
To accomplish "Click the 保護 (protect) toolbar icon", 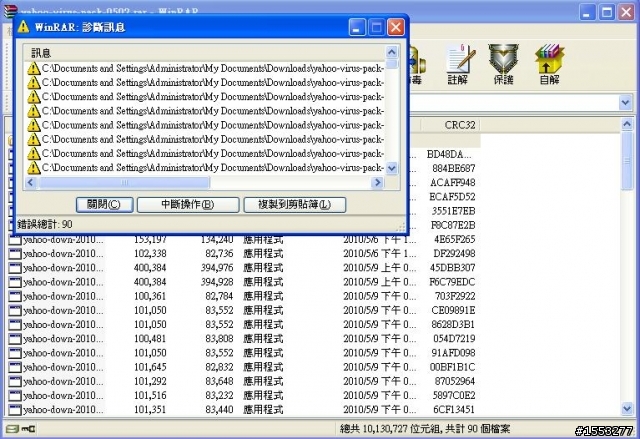I will (504, 64).
